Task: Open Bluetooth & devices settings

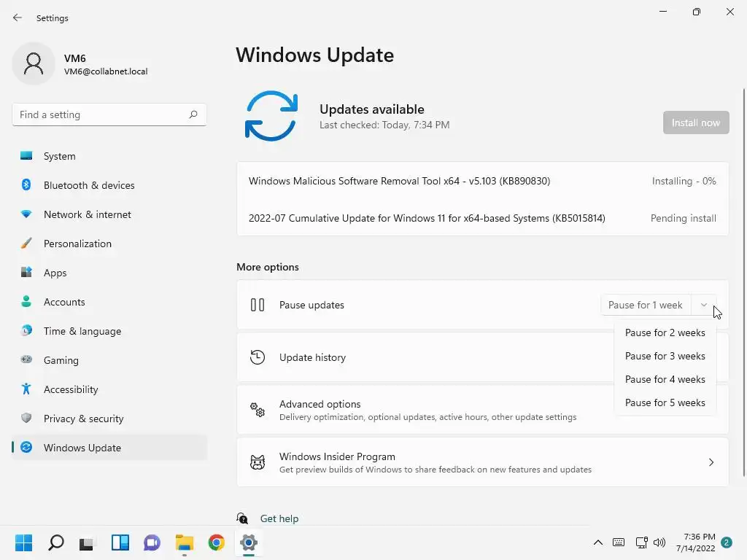Action: (109, 184)
